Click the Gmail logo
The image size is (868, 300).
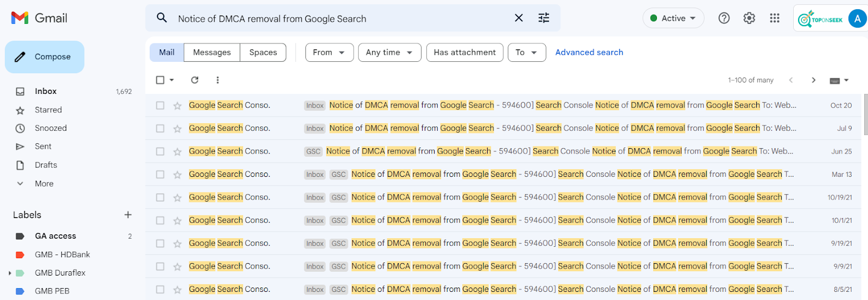pos(39,18)
